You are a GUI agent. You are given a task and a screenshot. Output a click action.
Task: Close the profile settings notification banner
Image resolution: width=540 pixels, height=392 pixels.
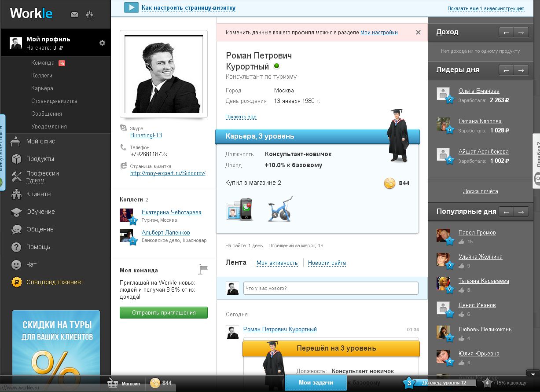pos(418,32)
